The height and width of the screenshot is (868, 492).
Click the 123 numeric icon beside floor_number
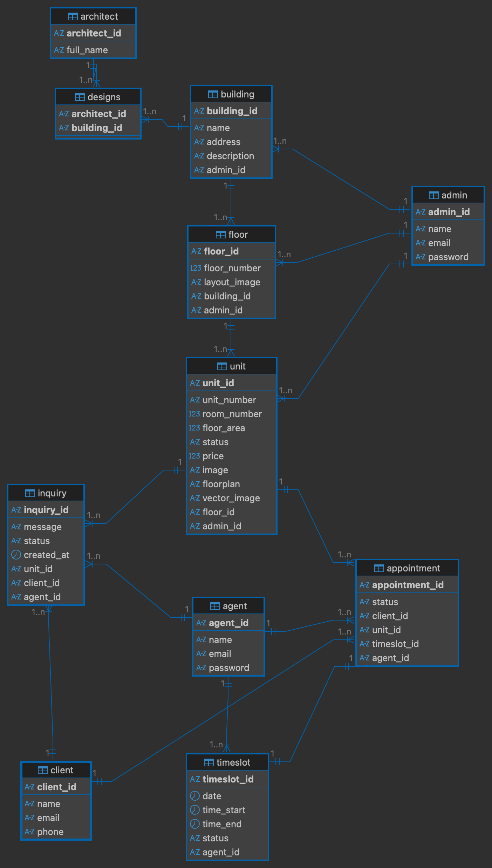pos(196,268)
